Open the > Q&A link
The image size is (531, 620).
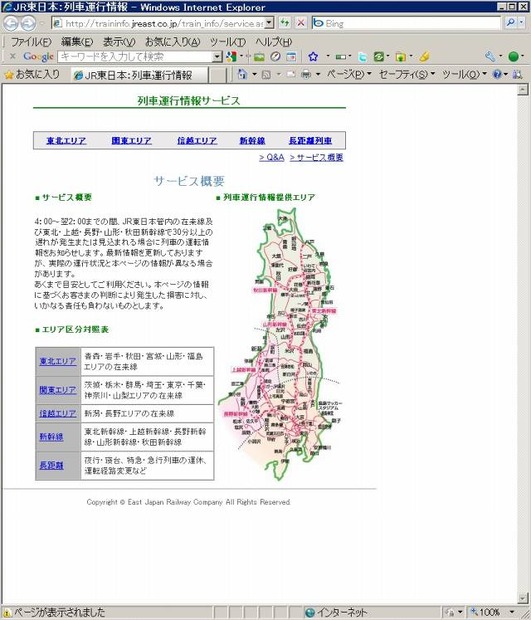272,157
